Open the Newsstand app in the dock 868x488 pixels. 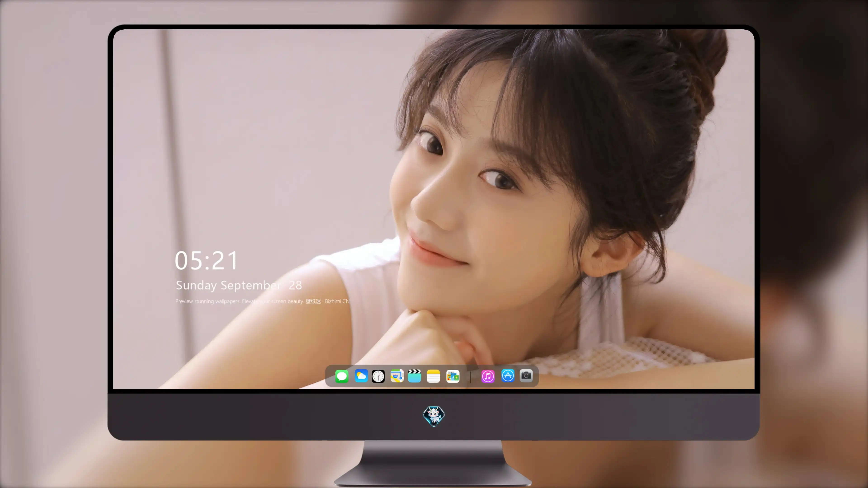[x=453, y=376]
